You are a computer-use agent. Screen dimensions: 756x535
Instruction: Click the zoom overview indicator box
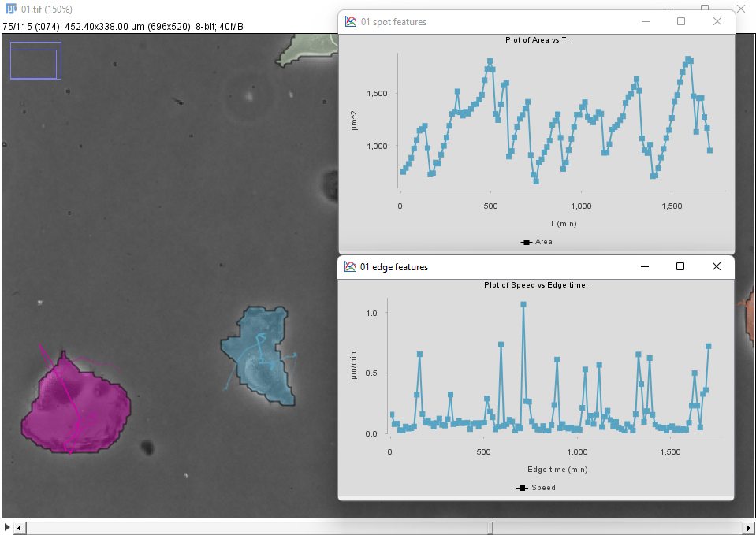[35, 61]
